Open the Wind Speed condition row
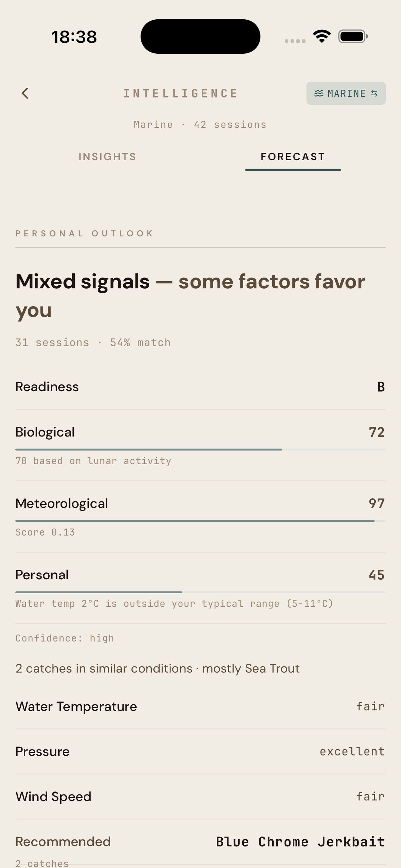The height and width of the screenshot is (868, 401). 200,796
